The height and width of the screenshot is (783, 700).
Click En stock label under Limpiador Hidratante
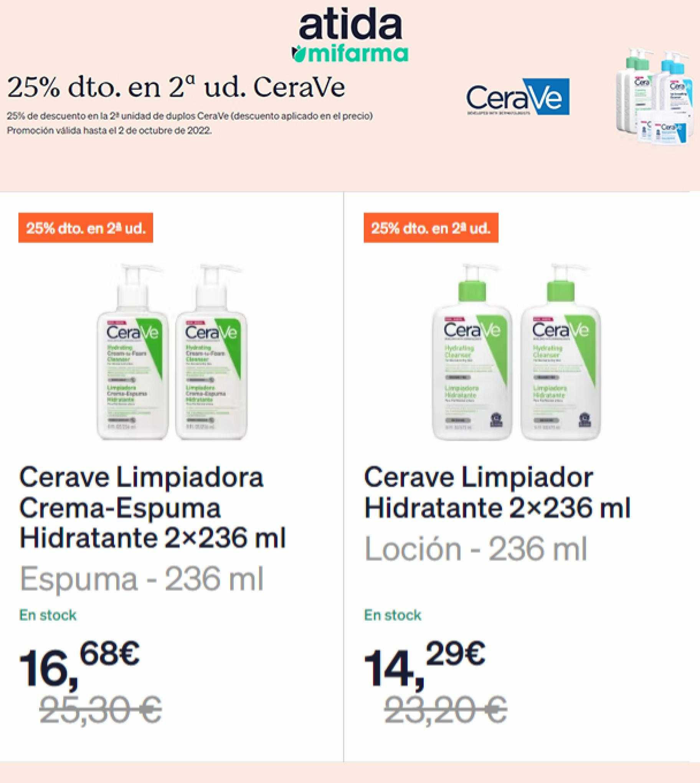pos(393,615)
